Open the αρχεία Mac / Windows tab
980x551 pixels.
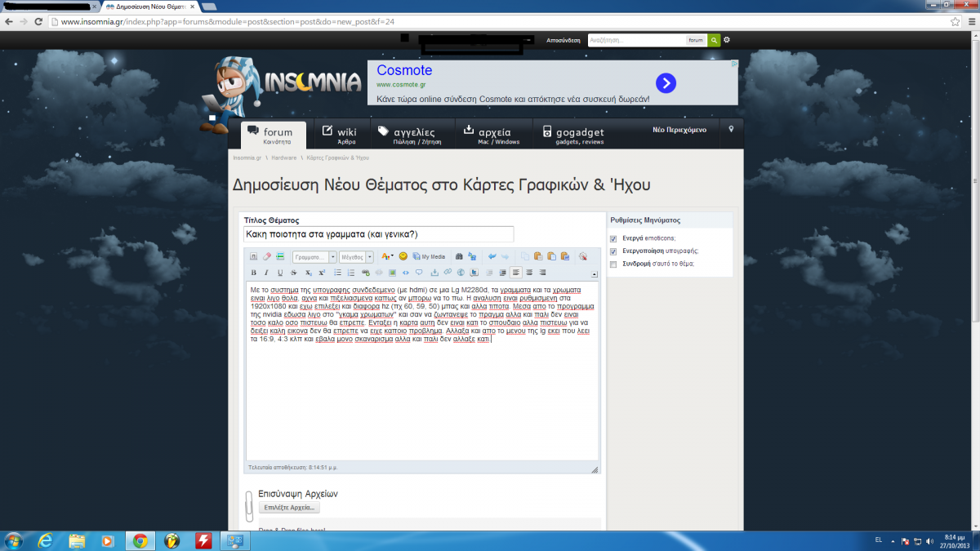coord(493,136)
